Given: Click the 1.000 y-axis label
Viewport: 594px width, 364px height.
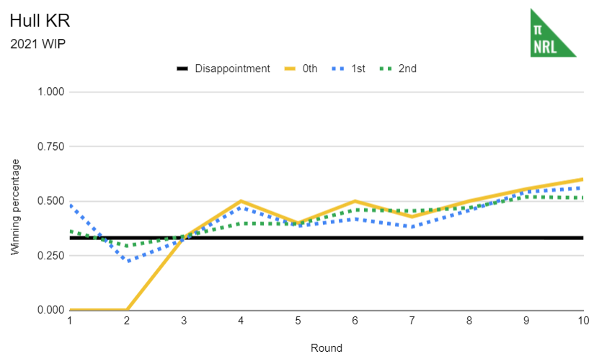Looking at the screenshot, I should (x=50, y=92).
